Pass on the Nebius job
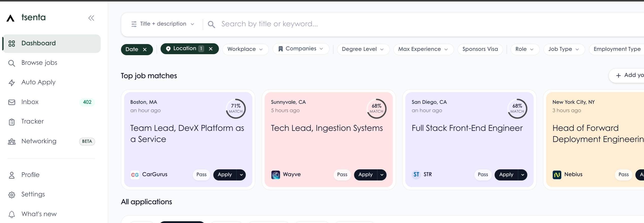This screenshot has height=223, width=644. coord(624,175)
